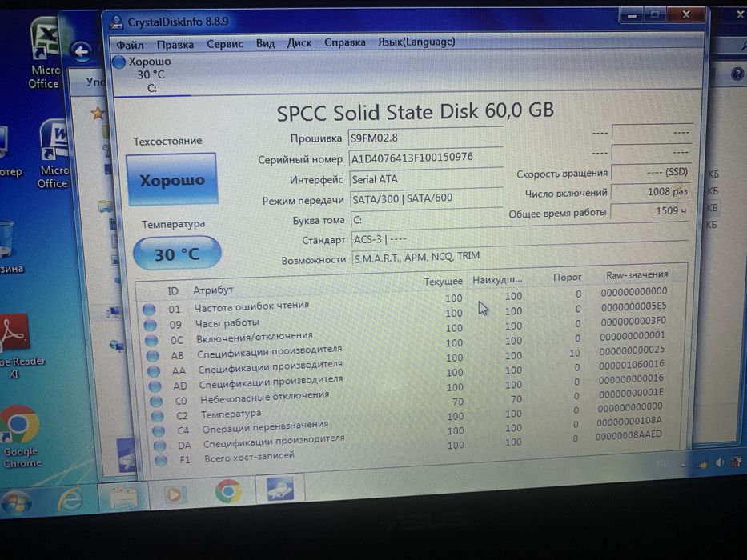Image resolution: width=747 pixels, height=560 pixels.
Task: Open the Файл menu
Action: 130,45
